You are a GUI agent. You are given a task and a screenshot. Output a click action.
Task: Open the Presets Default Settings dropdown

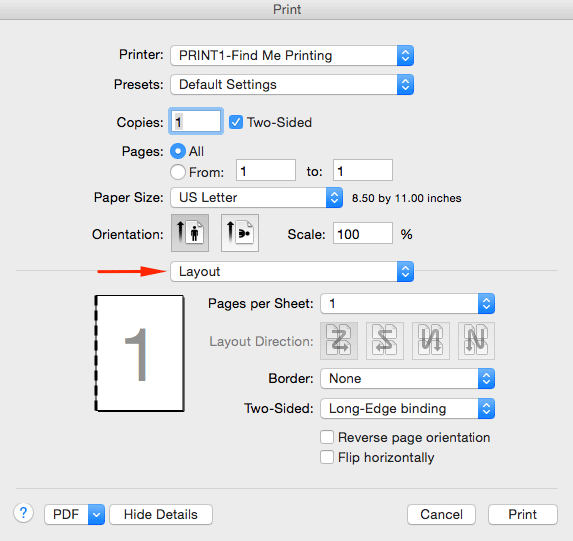(x=292, y=84)
